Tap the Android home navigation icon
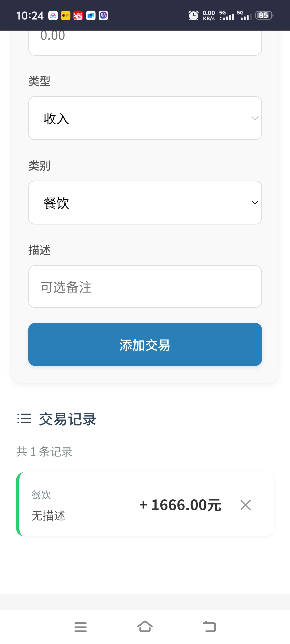 [145, 627]
